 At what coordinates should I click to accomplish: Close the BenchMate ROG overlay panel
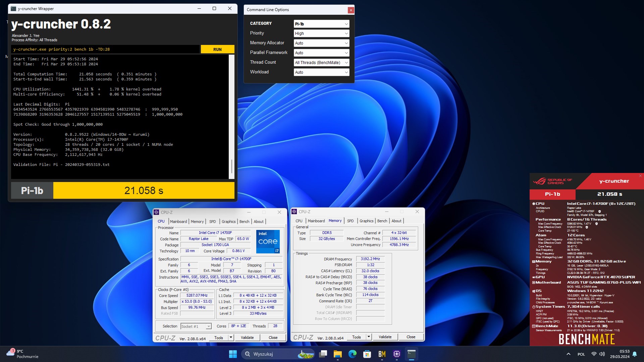coord(640,176)
